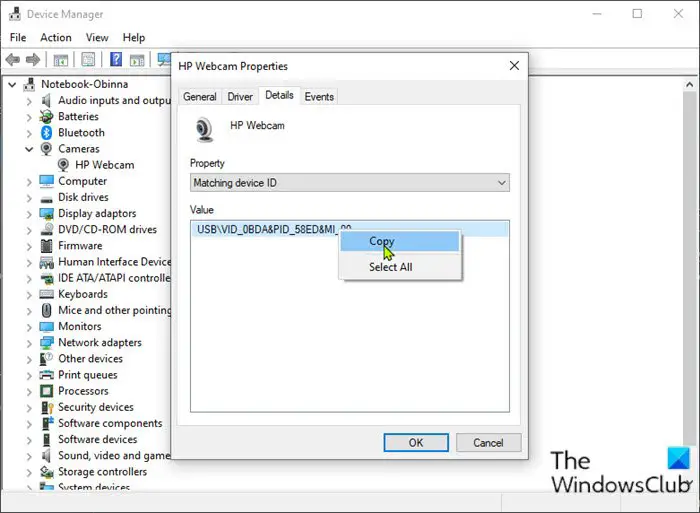
Task: Switch to the Events tab
Action: (319, 96)
